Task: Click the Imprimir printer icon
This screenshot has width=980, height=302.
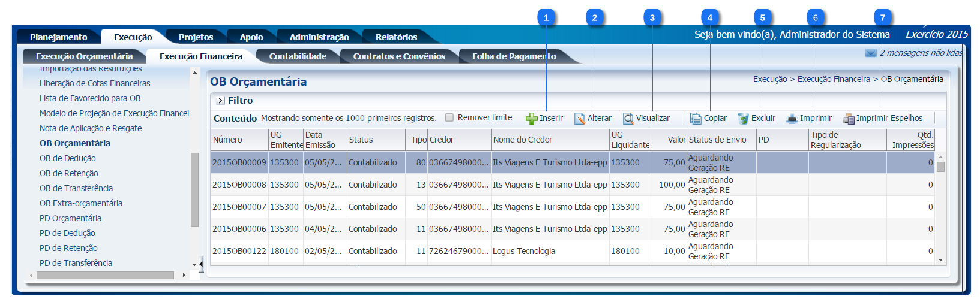Action: [792, 119]
